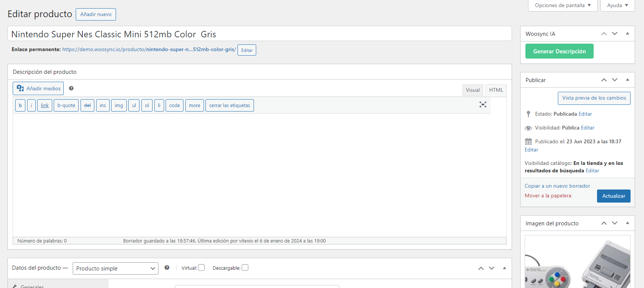This screenshot has width=644, height=288.
Task: Open the Producto simple type dropdown
Action: pyautogui.click(x=116, y=268)
